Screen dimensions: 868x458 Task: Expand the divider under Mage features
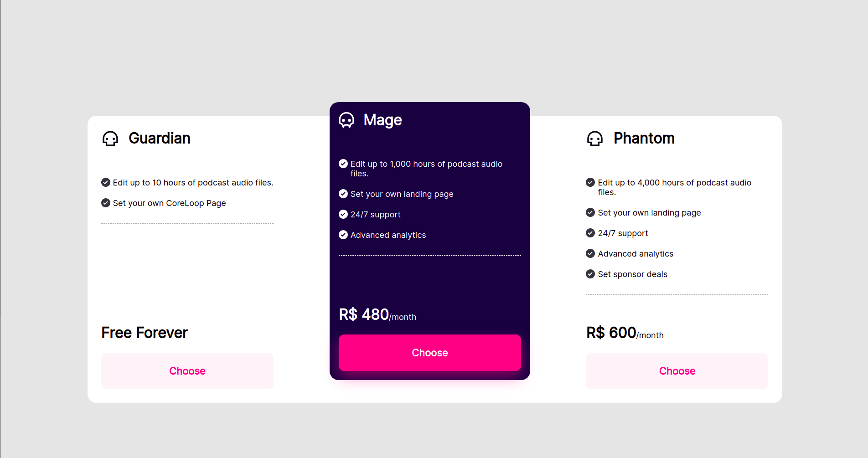[429, 255]
